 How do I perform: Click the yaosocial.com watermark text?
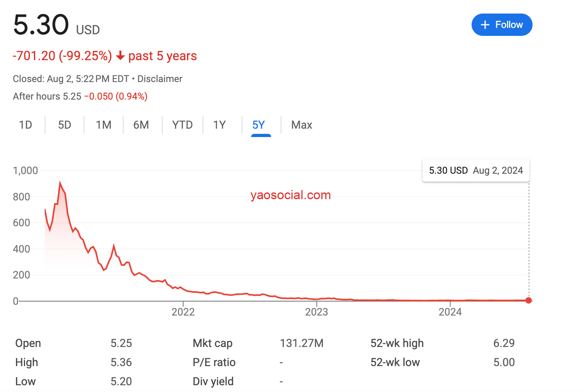click(291, 195)
